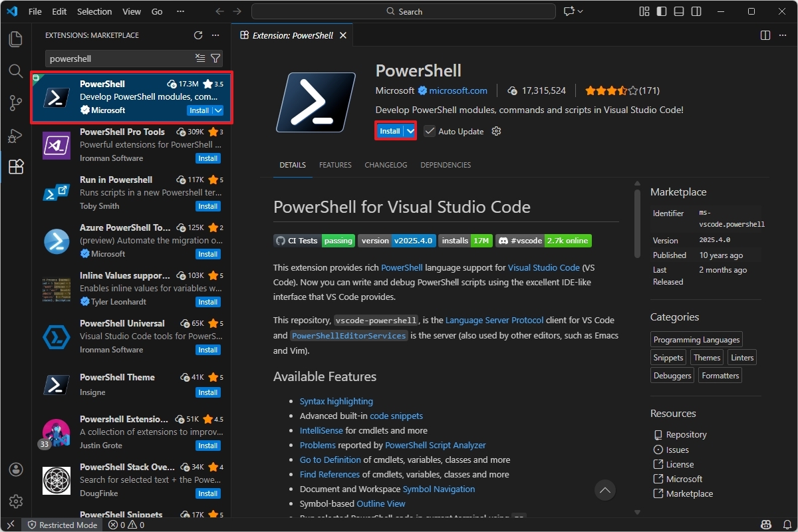The image size is (798, 532).
Task: Toggle the Auto Update checkbox
Action: click(430, 131)
